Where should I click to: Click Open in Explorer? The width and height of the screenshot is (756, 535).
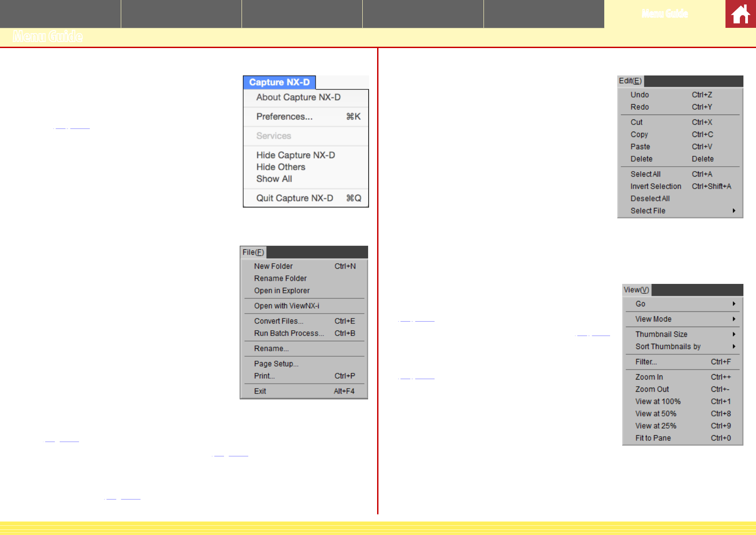click(304, 291)
